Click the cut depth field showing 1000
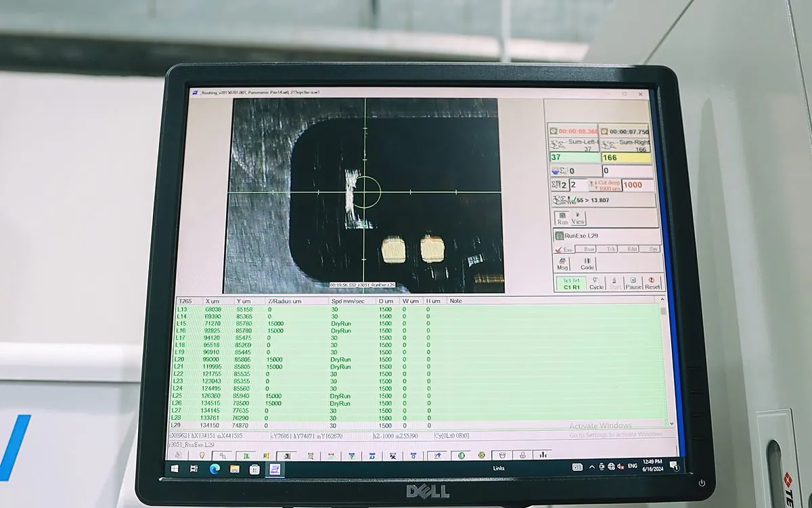Screen dimensions: 812x508 (638, 185)
